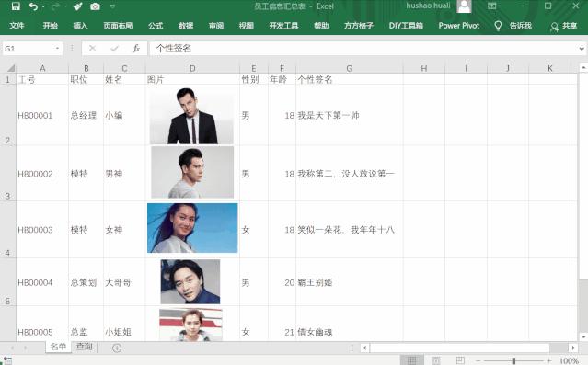Screen dimensions: 588x365
Task: Open the Ribbon Display Options icon
Action: pos(491,6)
